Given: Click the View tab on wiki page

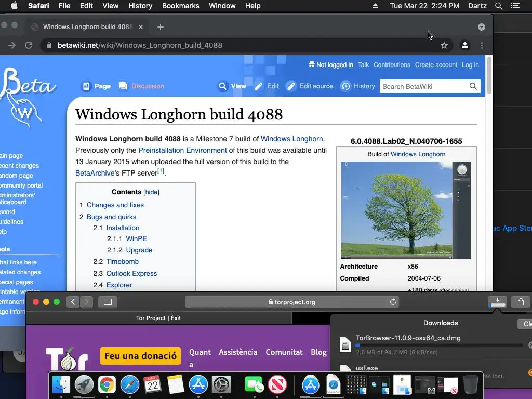Looking at the screenshot, I should click(232, 86).
